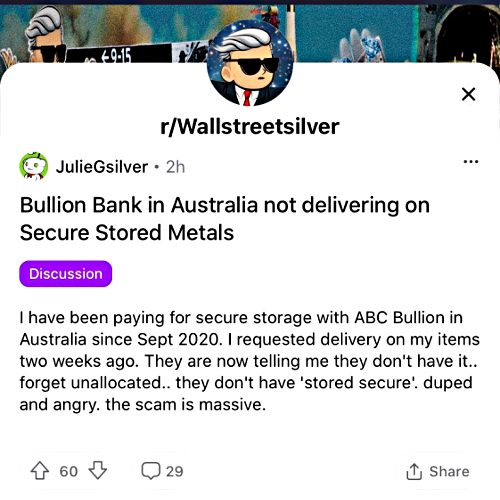This screenshot has width=500, height=500.
Task: Tap the banner mascot with sunglasses at left
Action: click(45, 35)
